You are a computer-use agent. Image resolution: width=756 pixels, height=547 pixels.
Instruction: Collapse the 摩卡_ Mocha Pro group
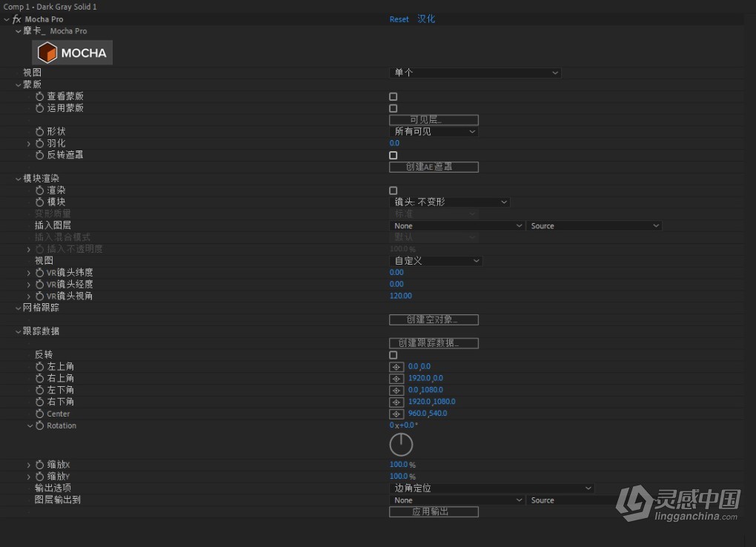(19, 31)
